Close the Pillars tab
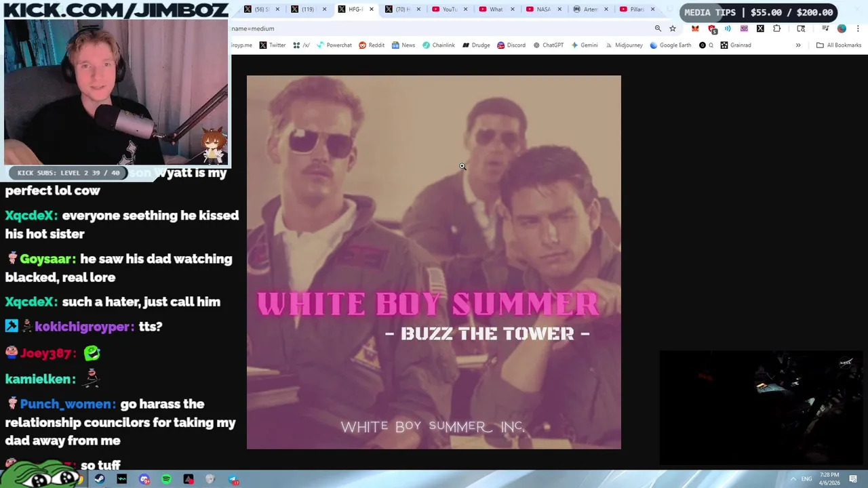This screenshot has width=868, height=488. point(652,9)
